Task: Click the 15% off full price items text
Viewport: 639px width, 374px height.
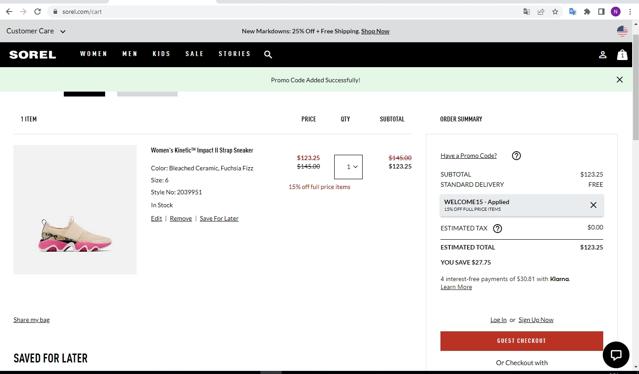Action: click(x=319, y=187)
